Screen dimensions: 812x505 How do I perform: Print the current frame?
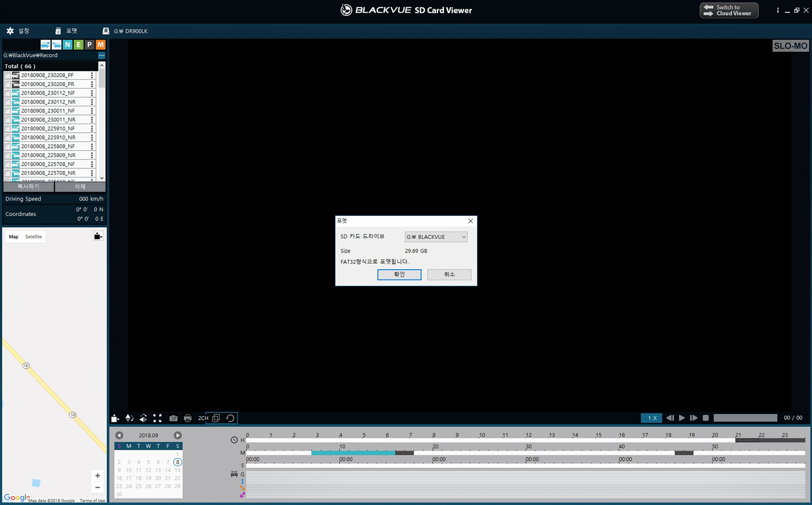click(x=188, y=418)
